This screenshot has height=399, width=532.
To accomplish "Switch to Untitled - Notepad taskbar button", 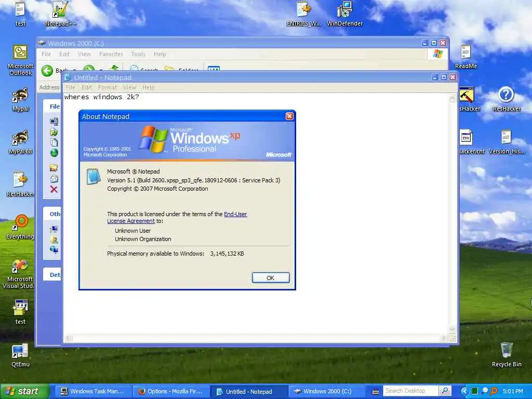I will 249,391.
